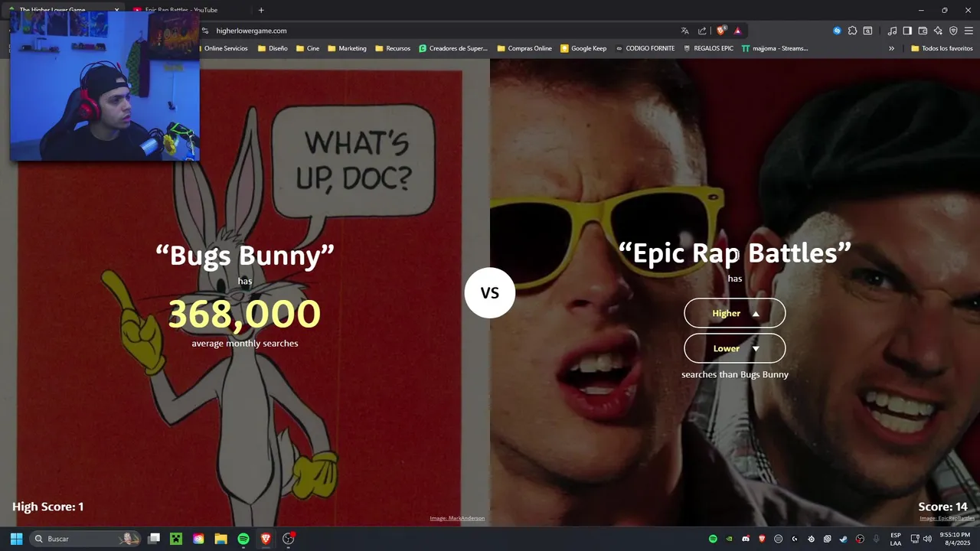Open the media control music note icon

tap(892, 31)
